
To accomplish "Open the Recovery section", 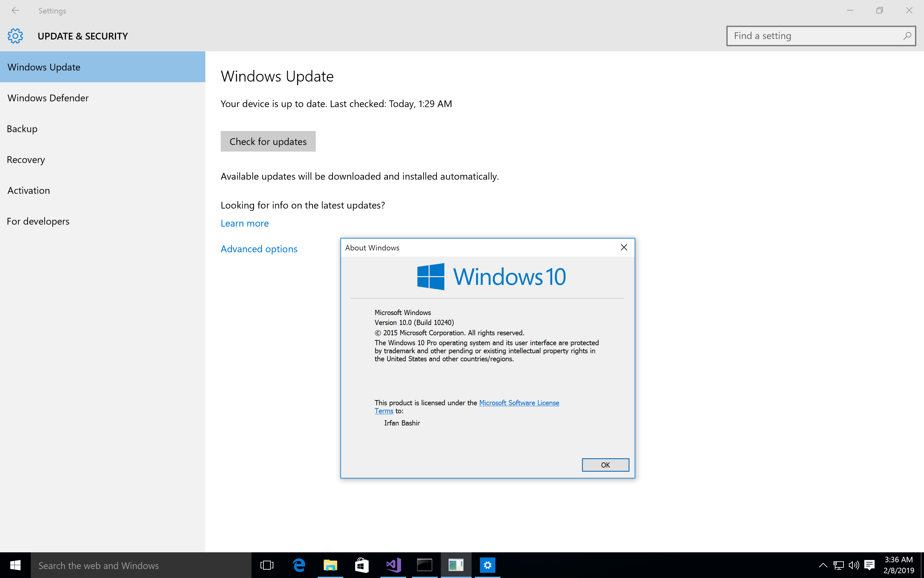I will tap(102, 159).
